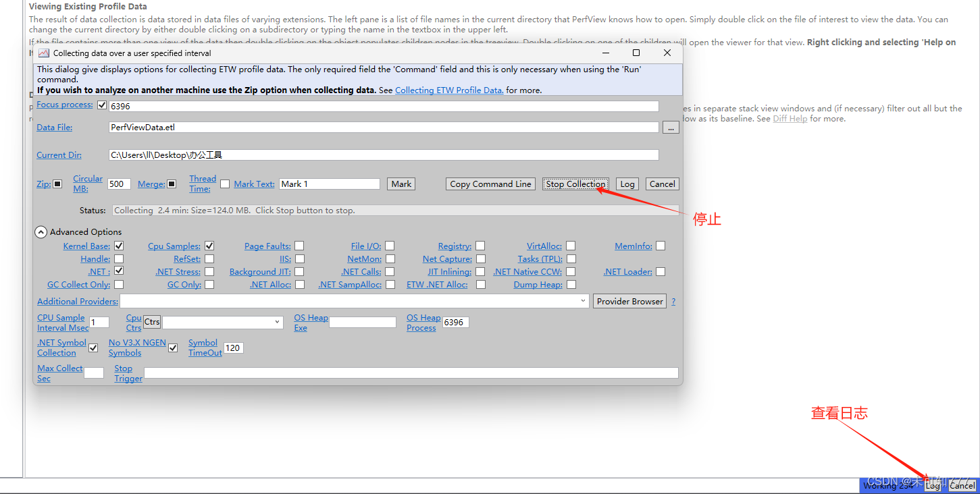Click the dialog Cancel button
This screenshot has width=980, height=494.
click(x=663, y=184)
